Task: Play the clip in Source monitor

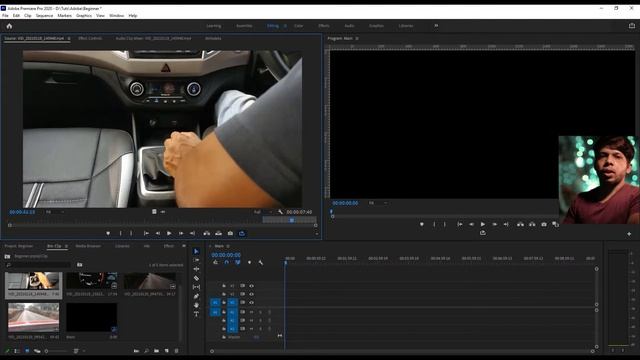Action: coord(169,233)
